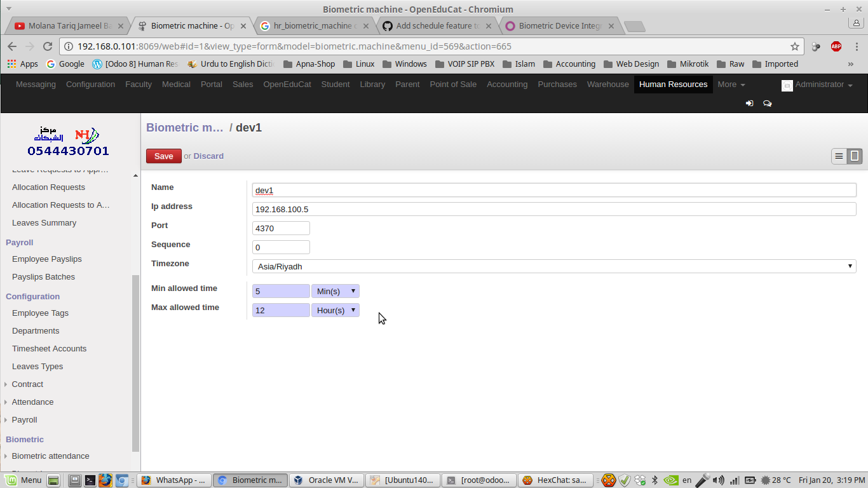
Task: Open the volume speaker tray icon
Action: 718,480
